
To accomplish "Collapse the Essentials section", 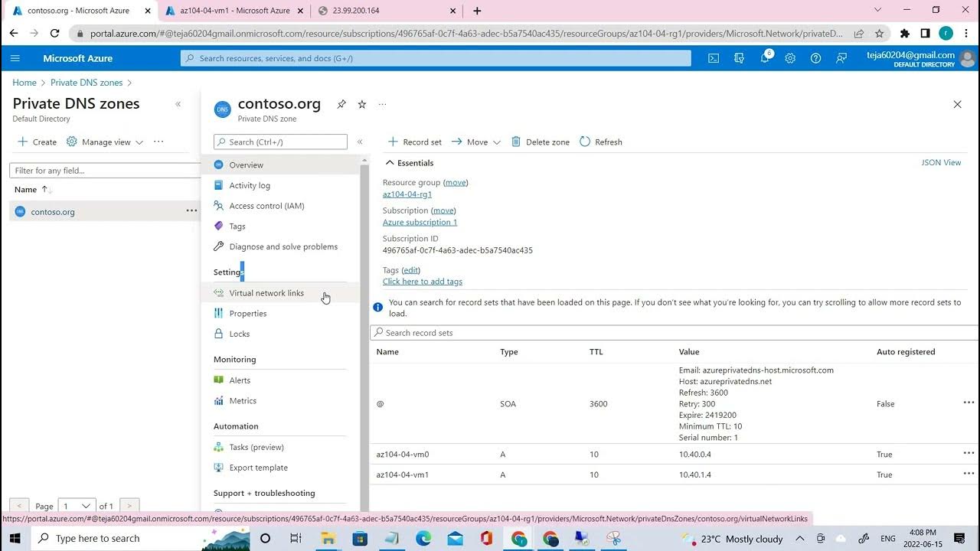I will (409, 163).
